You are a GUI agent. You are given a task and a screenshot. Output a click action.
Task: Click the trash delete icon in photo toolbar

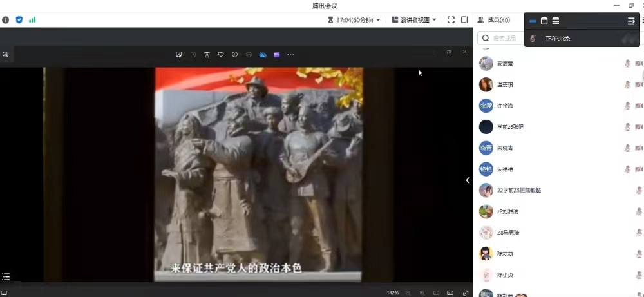pyautogui.click(x=207, y=55)
